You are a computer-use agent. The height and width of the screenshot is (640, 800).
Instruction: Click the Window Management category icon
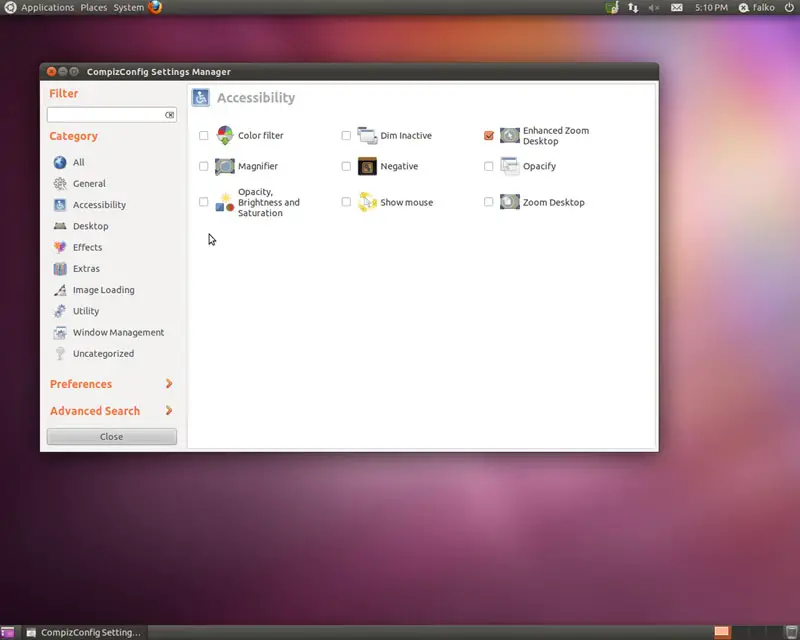[60, 332]
